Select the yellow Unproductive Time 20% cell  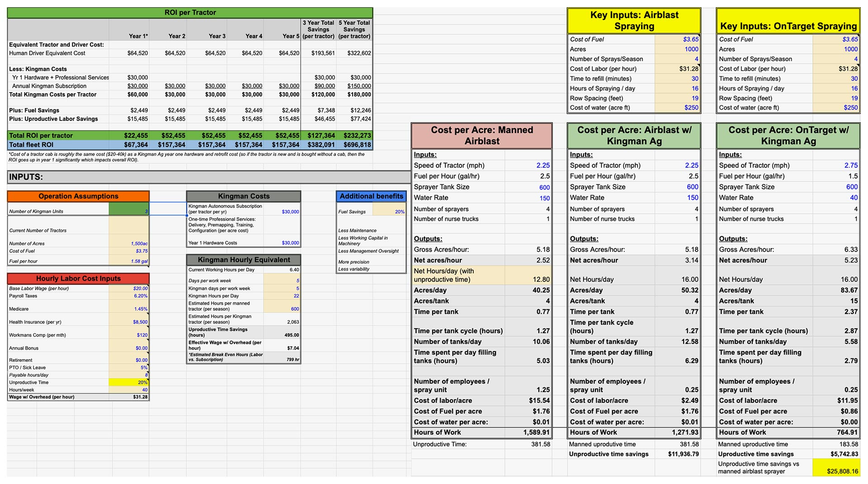[129, 382]
